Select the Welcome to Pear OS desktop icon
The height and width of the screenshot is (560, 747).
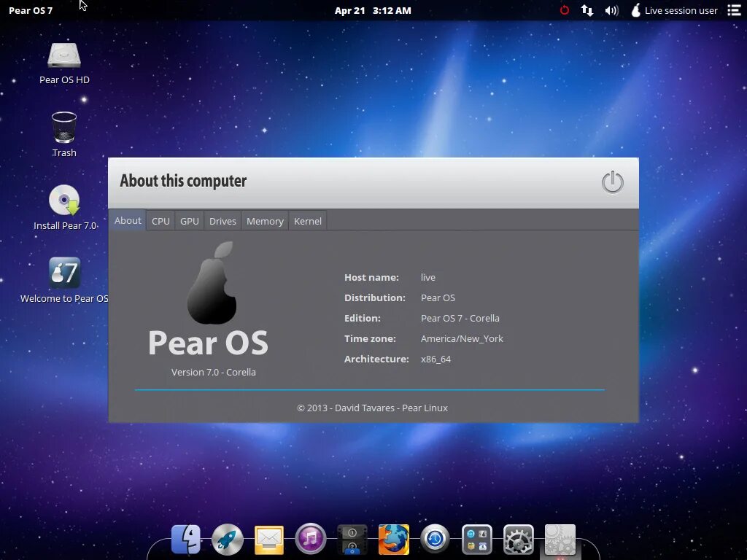pos(64,281)
